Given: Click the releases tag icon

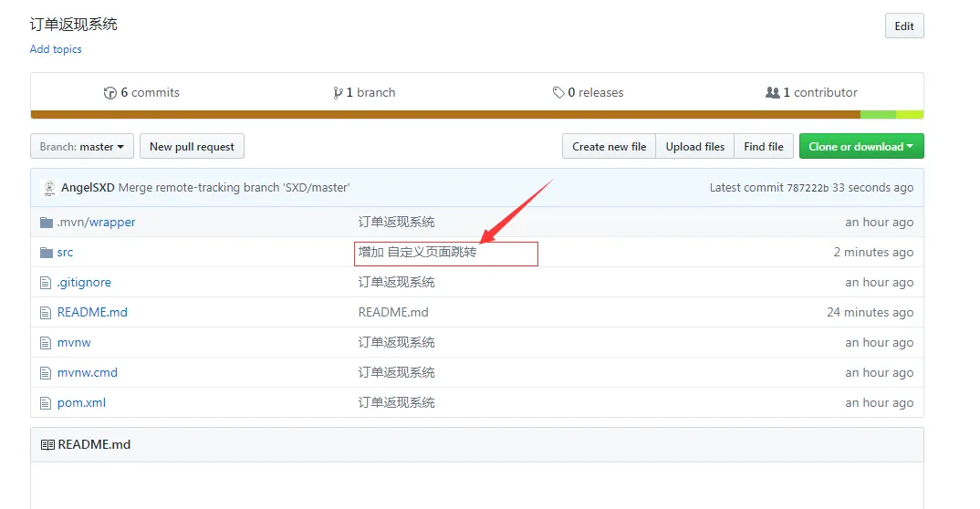Looking at the screenshot, I should 558,92.
